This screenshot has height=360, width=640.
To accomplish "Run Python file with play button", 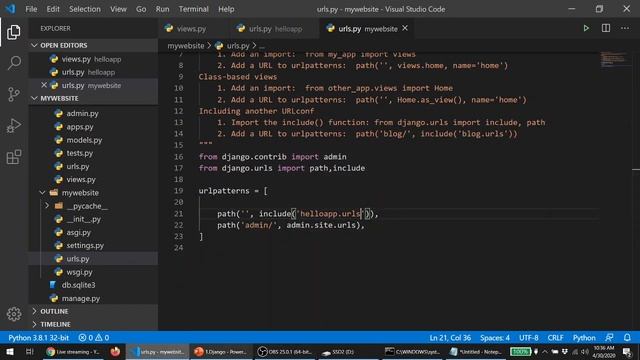I will click(586, 28).
